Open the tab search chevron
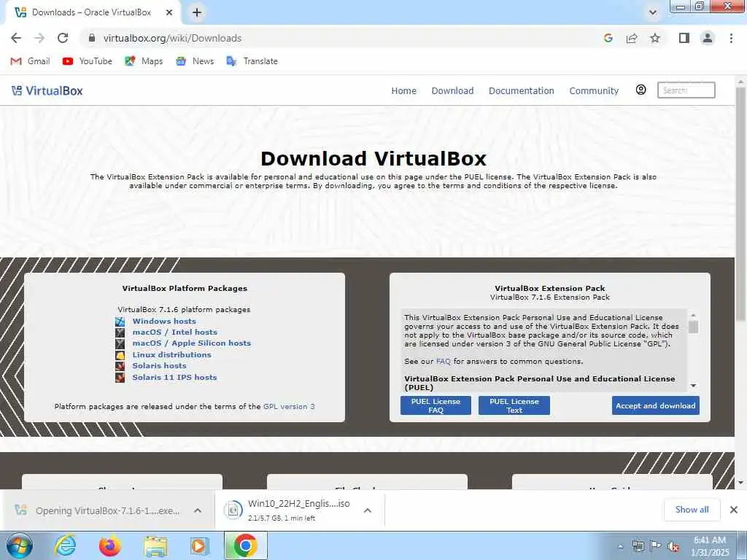This screenshot has width=747, height=560. pos(653,12)
